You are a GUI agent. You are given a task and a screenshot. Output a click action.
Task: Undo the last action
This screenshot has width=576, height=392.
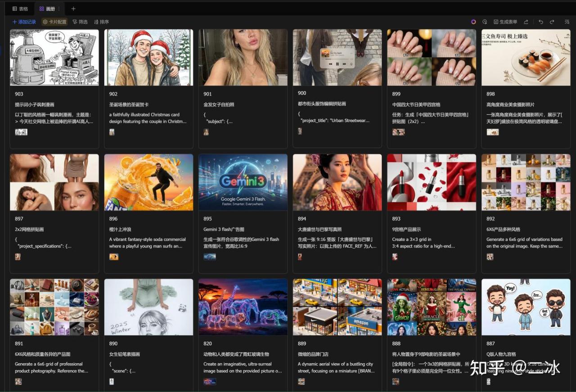[x=541, y=22]
